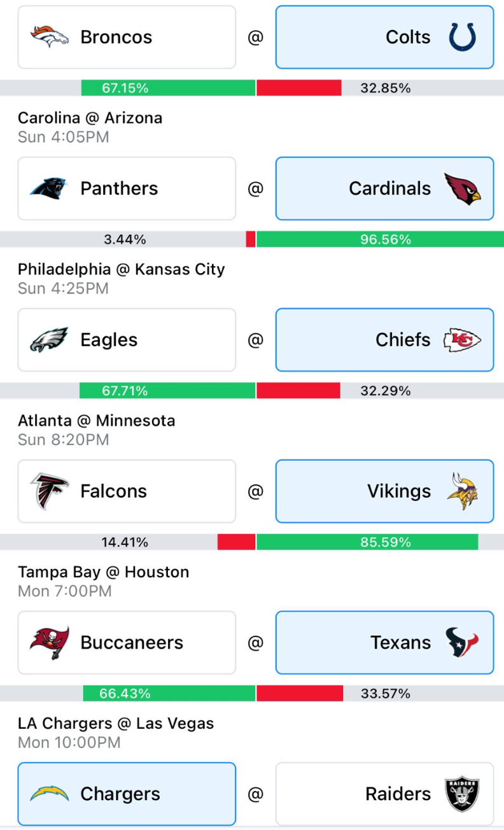
Task: Select Eagles name in matchup
Action: 109,340
